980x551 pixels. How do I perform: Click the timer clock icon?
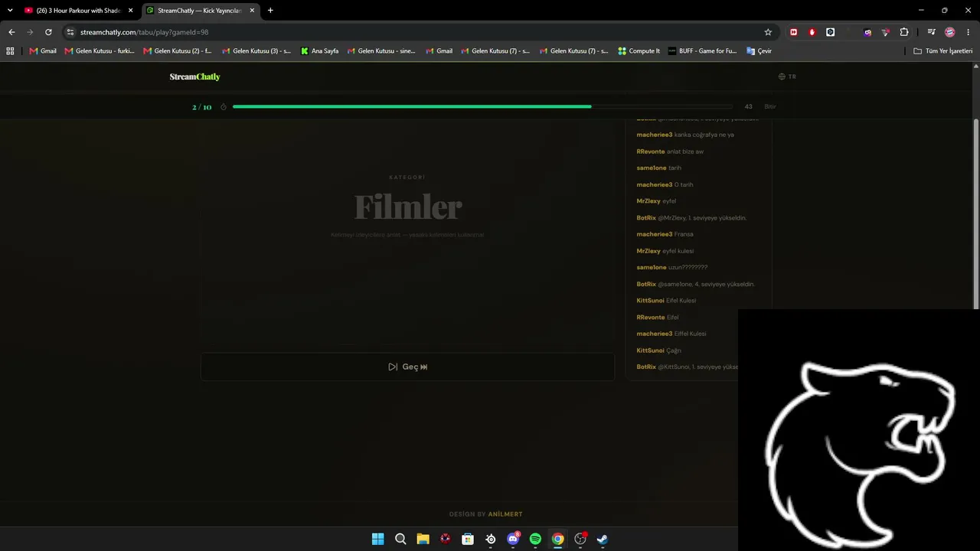pyautogui.click(x=224, y=107)
